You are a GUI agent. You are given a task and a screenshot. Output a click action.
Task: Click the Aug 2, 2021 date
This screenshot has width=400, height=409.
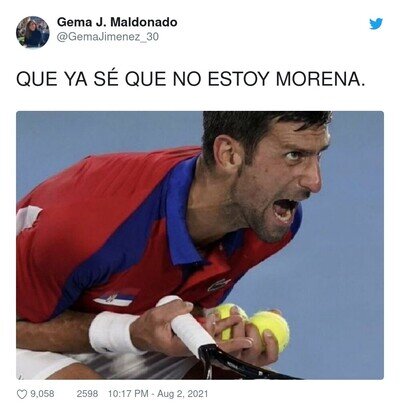click(x=182, y=394)
